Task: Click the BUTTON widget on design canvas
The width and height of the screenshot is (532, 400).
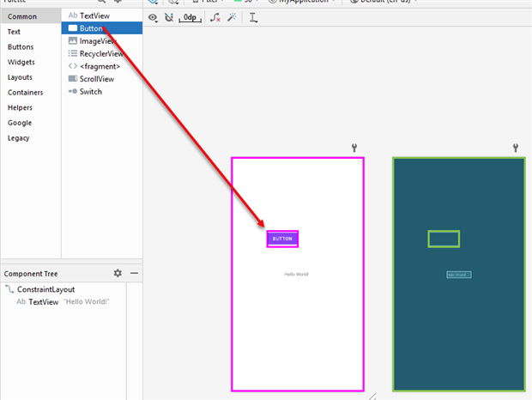Action: (282, 239)
